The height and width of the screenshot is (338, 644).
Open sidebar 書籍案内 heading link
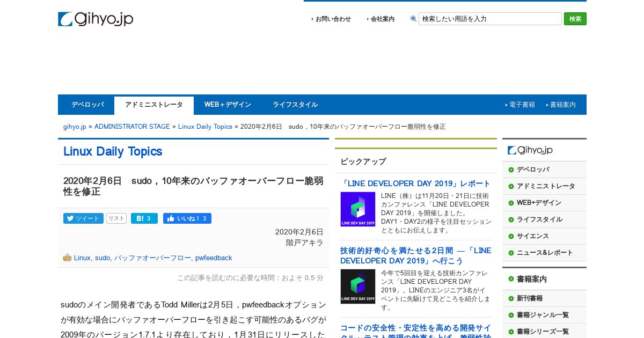532,279
